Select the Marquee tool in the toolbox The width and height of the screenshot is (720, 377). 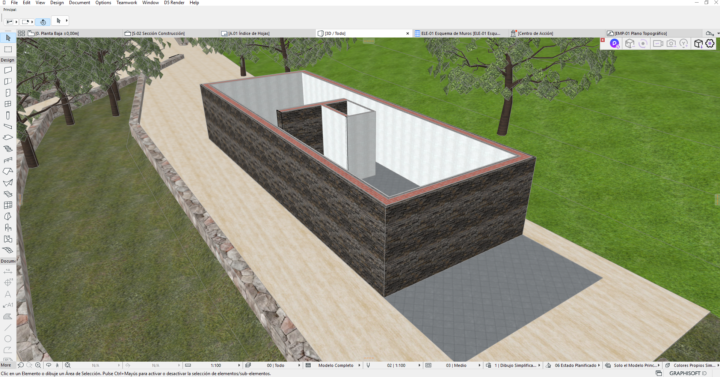point(8,49)
